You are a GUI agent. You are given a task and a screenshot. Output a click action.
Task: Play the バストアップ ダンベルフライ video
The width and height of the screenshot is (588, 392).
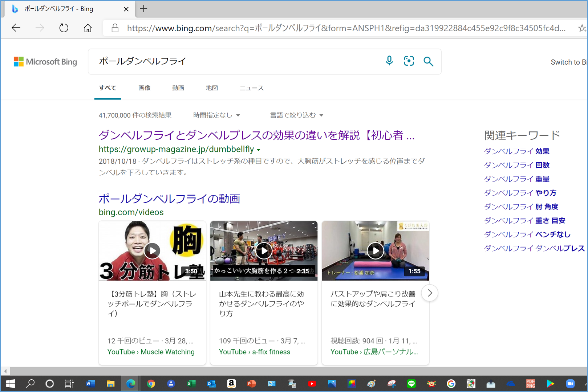[x=375, y=251]
